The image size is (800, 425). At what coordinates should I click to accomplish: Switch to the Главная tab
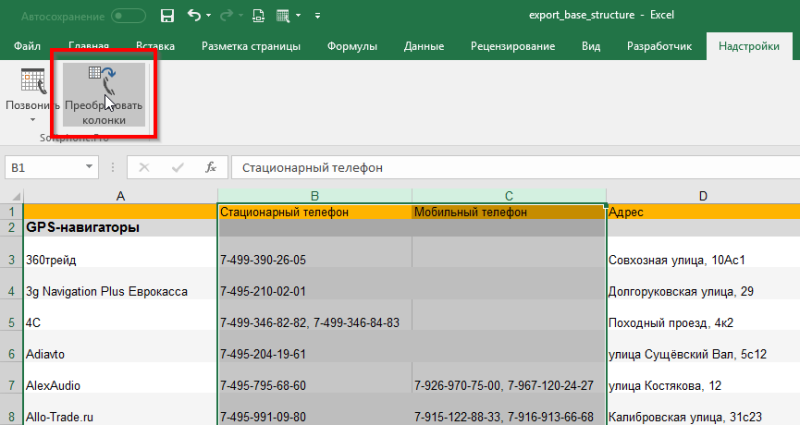coord(88,46)
